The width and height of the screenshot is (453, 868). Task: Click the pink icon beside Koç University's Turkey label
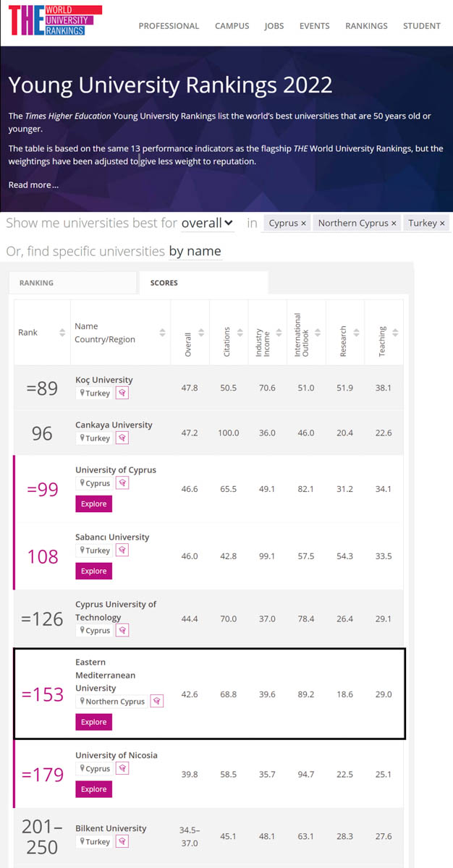[x=122, y=393]
